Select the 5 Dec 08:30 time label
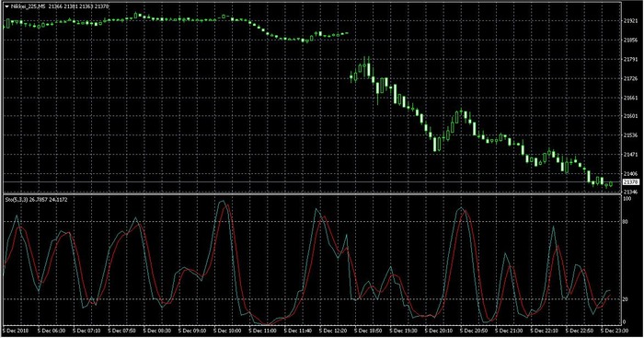This screenshot has height=338, width=644. tap(157, 331)
